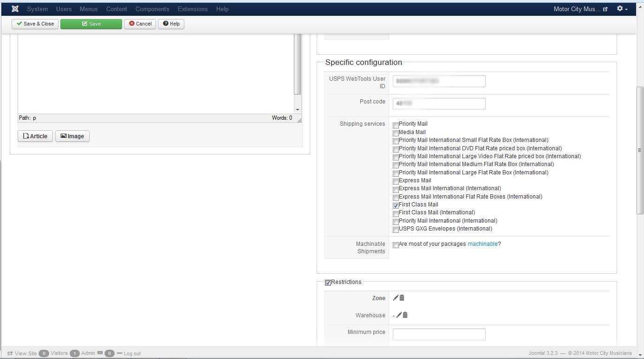
Task: Check Express Mail International (International)
Action: click(x=396, y=189)
